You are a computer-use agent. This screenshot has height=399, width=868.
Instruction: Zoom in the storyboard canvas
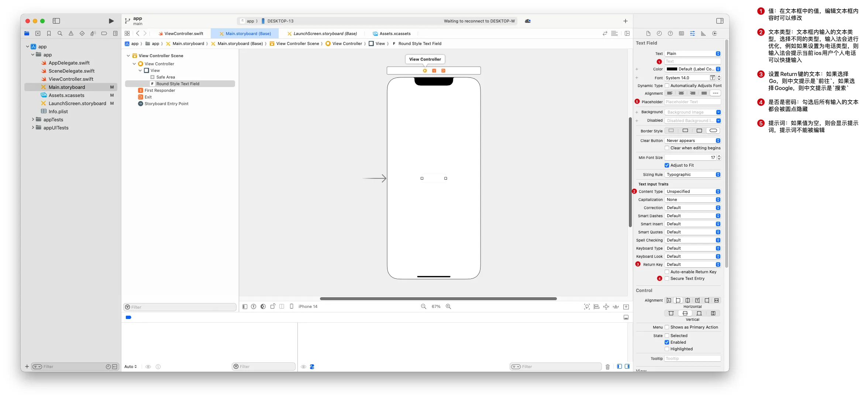tap(448, 306)
